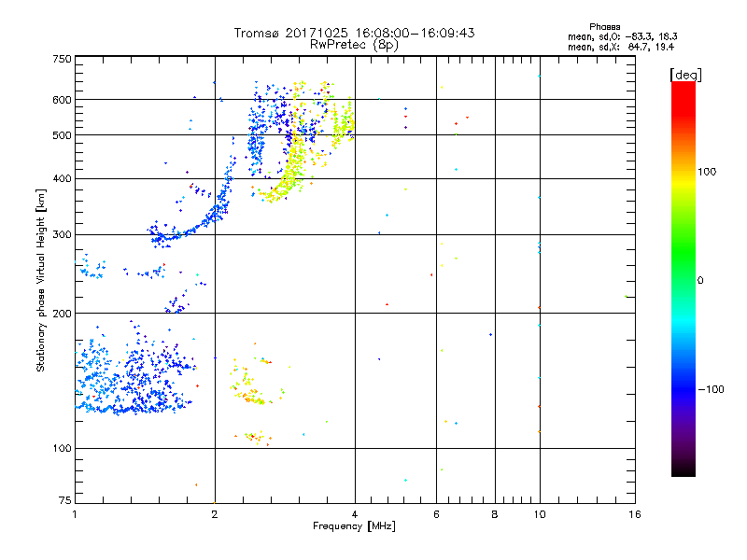Click the y-axis '600' tick label

62,100
